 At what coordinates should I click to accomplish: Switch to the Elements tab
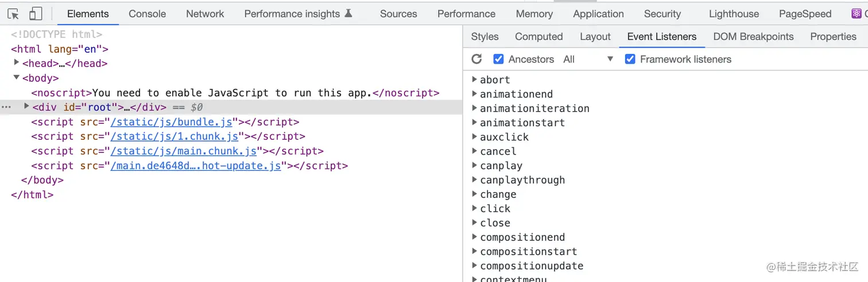pyautogui.click(x=88, y=14)
